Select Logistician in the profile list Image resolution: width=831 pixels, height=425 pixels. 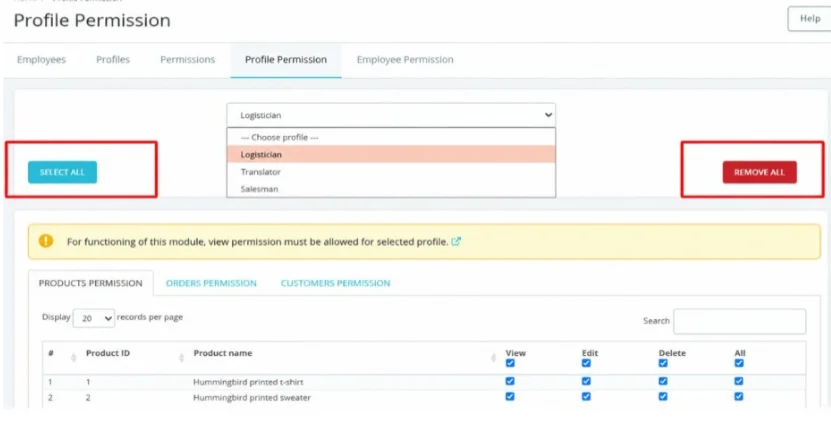(391, 154)
